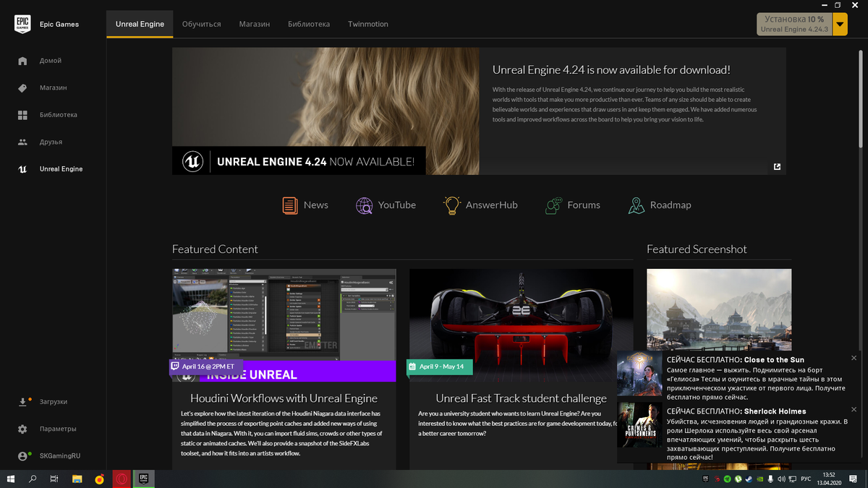Open the News link
Screen dimensions: 868x488
(x=315, y=205)
